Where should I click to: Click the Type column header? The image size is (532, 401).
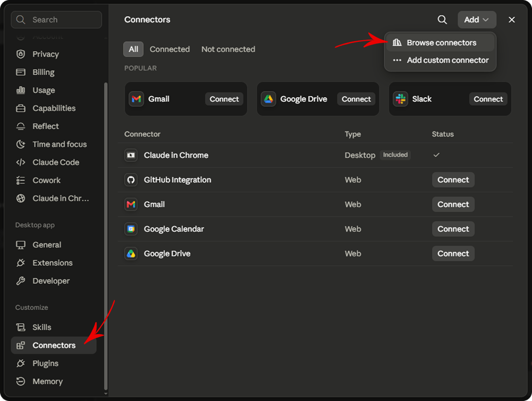(x=352, y=134)
